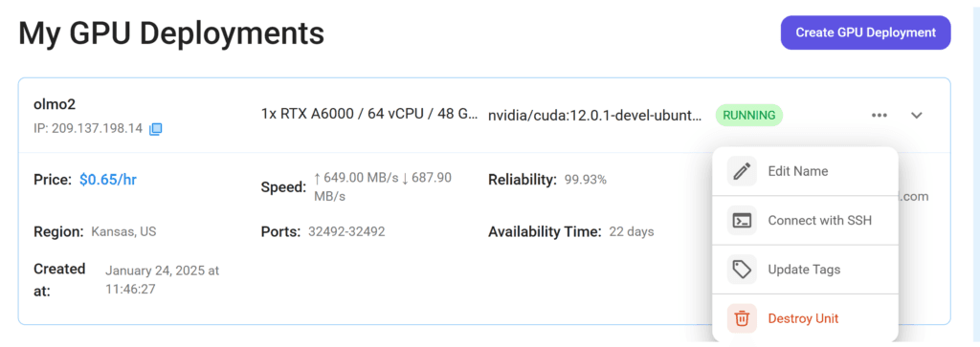This screenshot has height=347, width=980.
Task: Click the My GPU Deployments heading
Action: coord(171,33)
